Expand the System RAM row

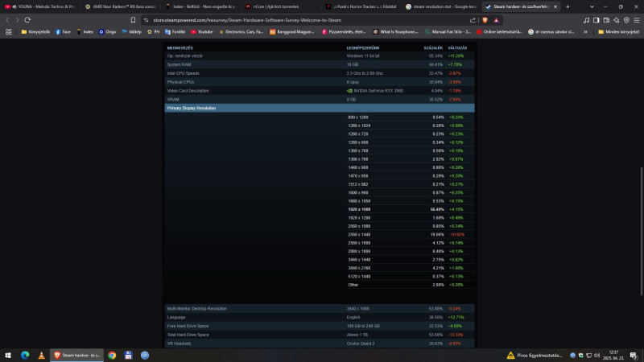(x=320, y=64)
